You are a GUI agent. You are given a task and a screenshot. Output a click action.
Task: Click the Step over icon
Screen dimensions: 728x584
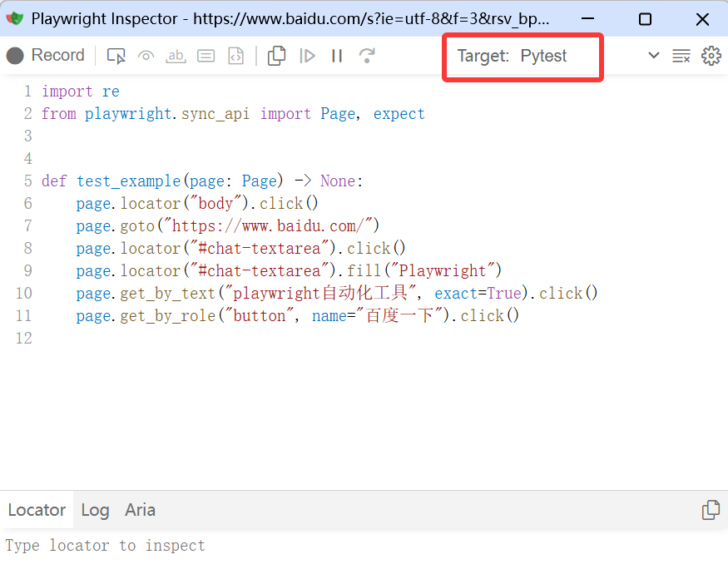[367, 57]
